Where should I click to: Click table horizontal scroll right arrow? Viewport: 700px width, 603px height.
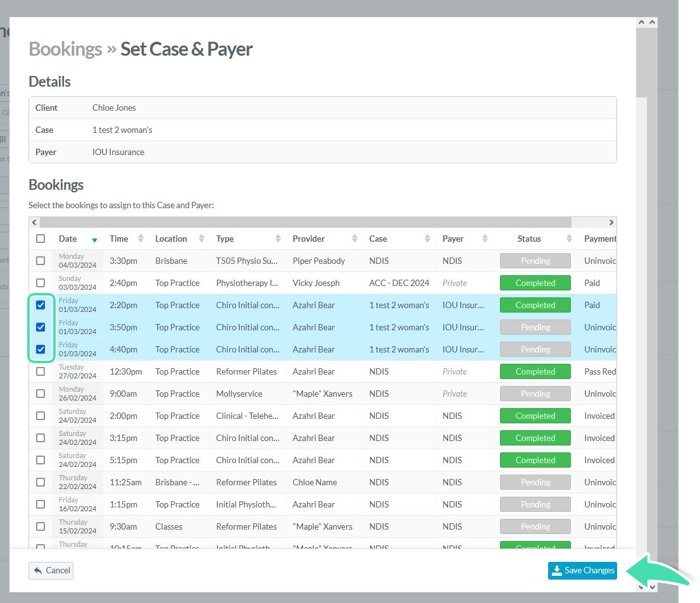611,222
